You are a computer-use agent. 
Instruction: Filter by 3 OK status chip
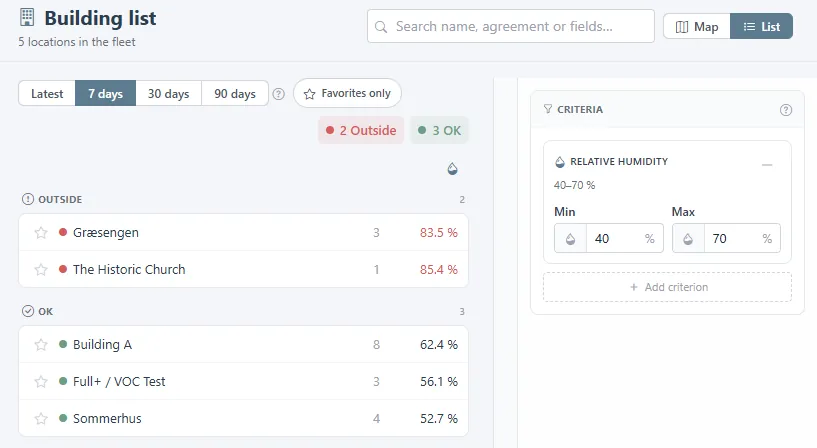click(x=439, y=130)
